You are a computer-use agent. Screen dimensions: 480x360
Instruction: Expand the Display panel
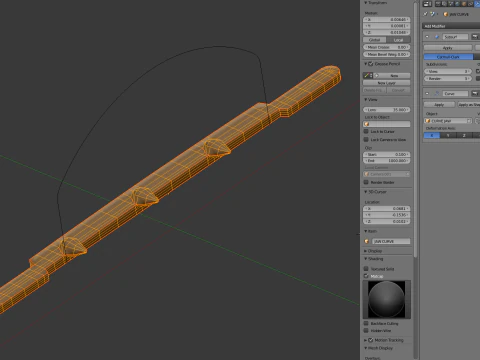click(x=366, y=251)
